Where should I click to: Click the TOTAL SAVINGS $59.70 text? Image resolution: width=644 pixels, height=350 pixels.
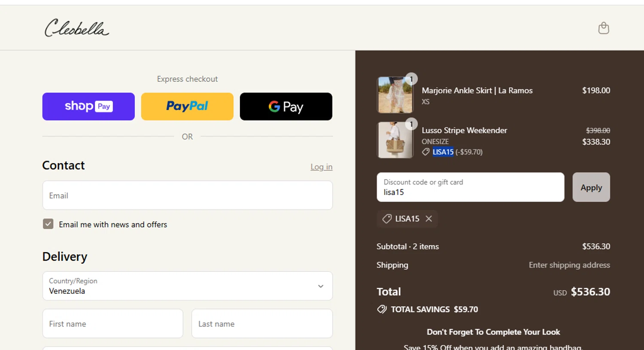[434, 309]
